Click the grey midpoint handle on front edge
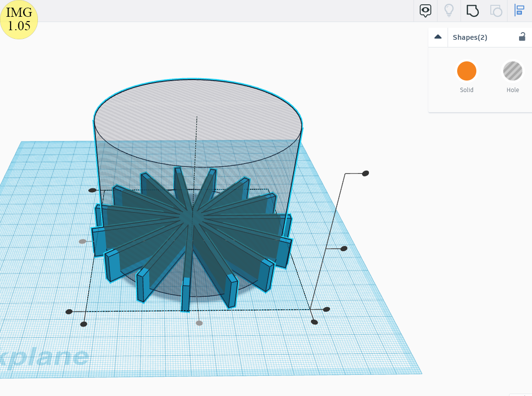The width and height of the screenshot is (532, 396). [200, 323]
